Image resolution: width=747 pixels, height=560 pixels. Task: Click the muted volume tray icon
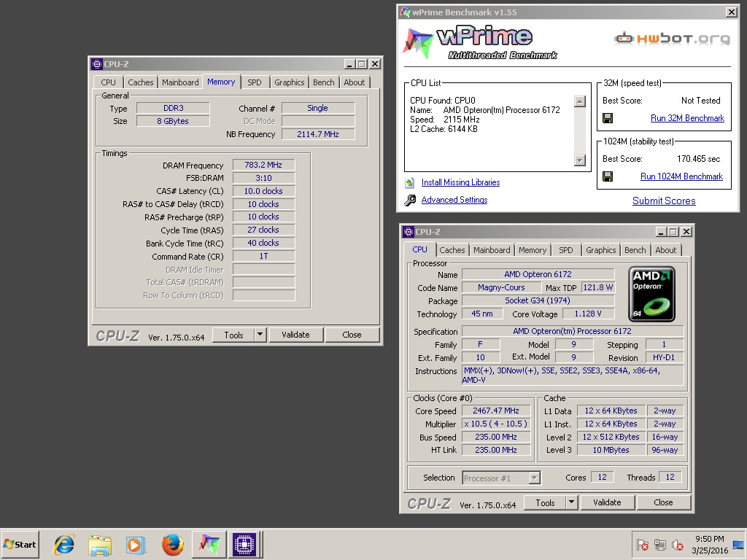coord(677,544)
